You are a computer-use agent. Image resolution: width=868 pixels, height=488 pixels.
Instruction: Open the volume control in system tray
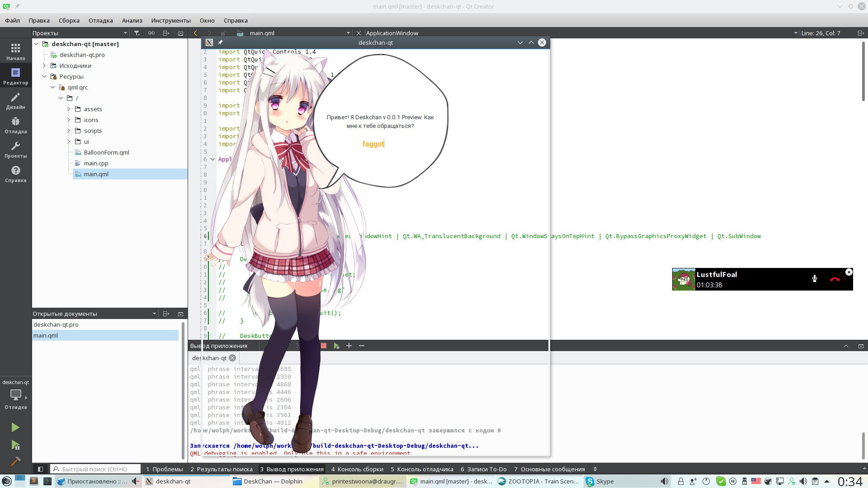pos(803,481)
